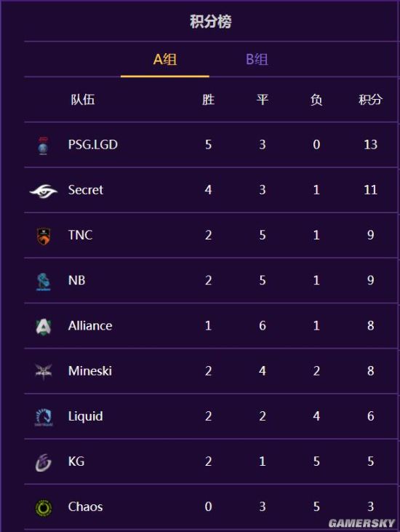The image size is (400, 532).
Task: Click the 积分 column header
Action: [370, 100]
